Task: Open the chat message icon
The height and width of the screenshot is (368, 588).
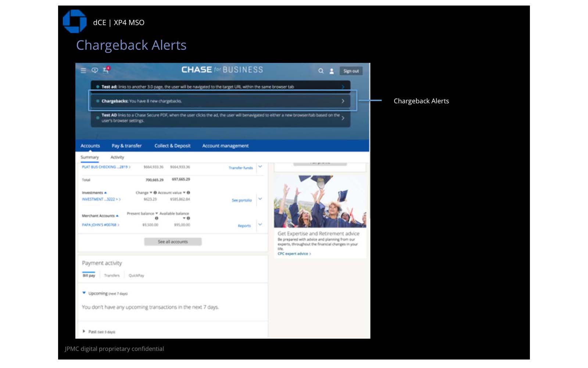Action: click(95, 70)
